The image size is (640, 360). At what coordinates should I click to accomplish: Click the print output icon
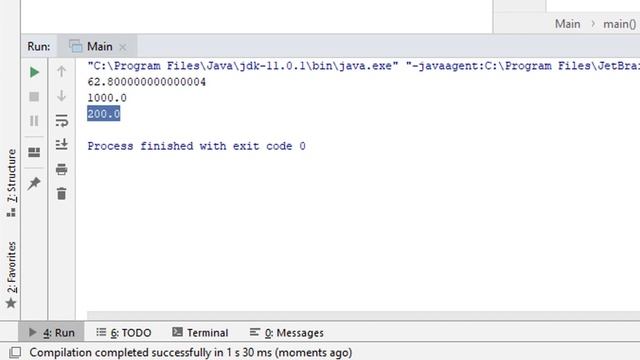coord(62,169)
